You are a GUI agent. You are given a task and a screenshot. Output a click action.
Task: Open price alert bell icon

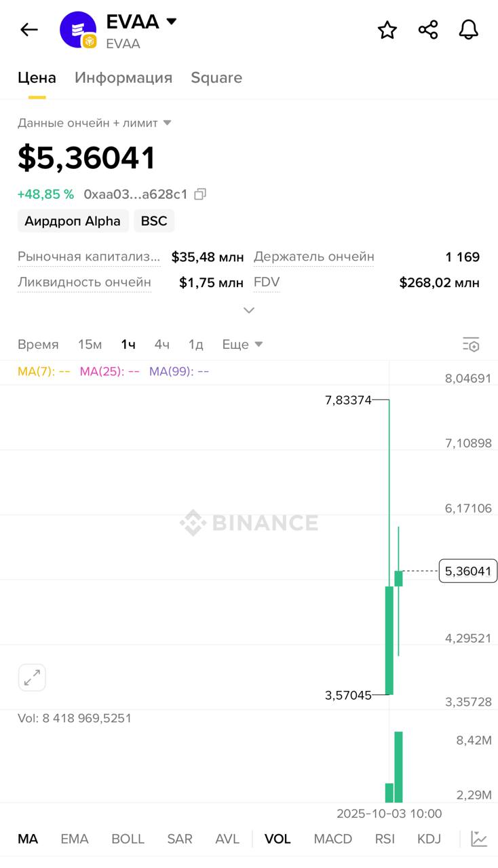pos(469,30)
